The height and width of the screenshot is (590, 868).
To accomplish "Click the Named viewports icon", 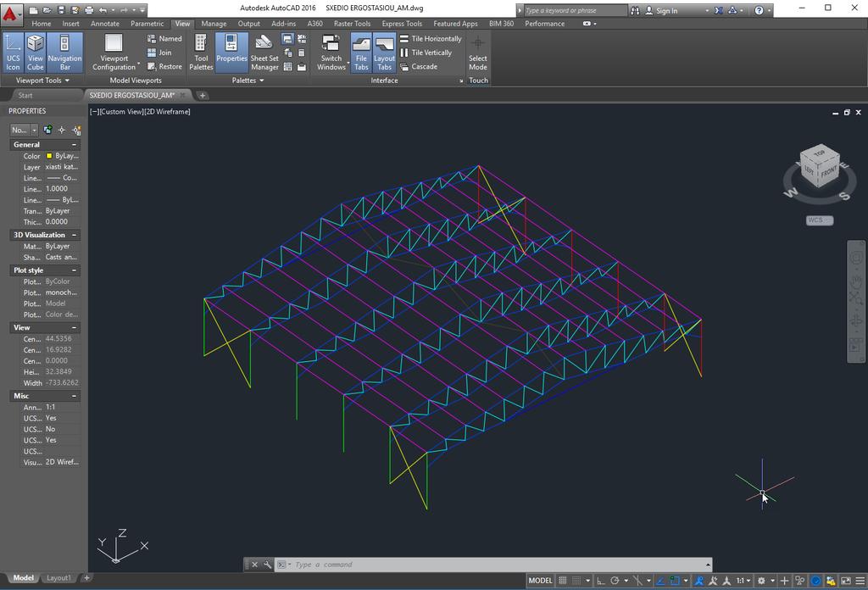I will 164,39.
